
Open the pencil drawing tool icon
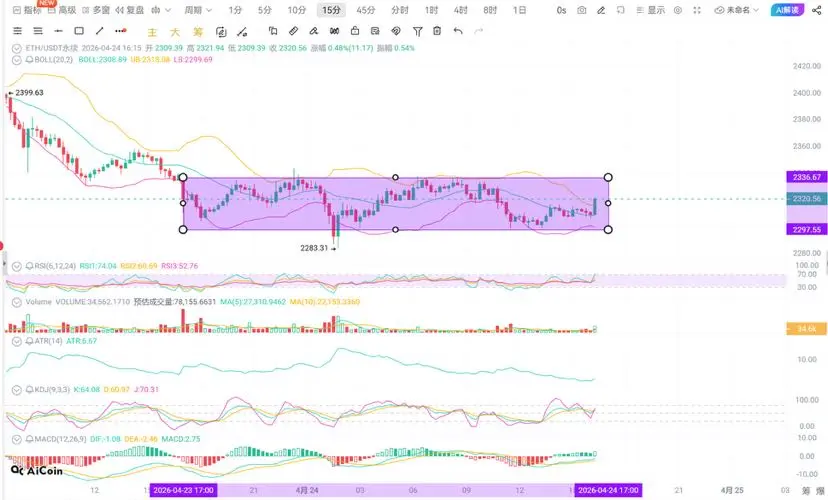pos(601,10)
